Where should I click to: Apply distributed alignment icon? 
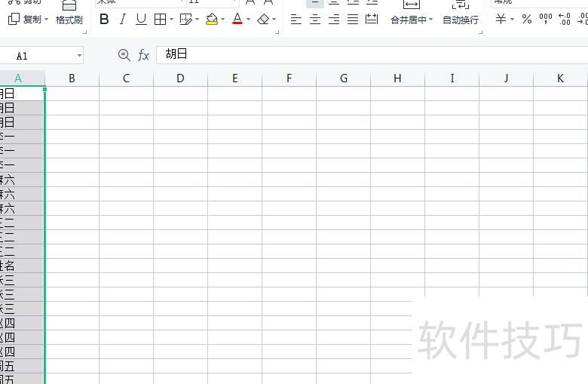click(x=372, y=19)
